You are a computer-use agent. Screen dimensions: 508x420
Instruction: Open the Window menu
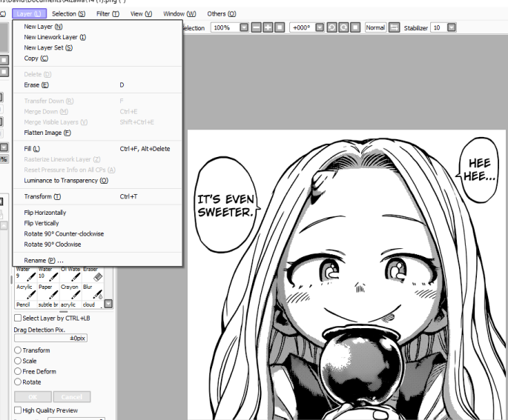(179, 13)
